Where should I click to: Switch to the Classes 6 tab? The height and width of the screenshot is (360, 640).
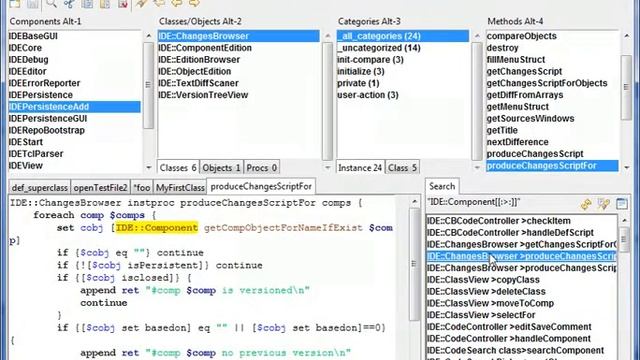tap(178, 168)
